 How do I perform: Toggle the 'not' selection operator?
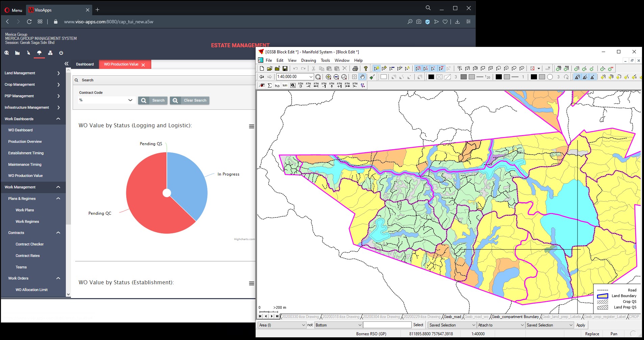[310, 325]
